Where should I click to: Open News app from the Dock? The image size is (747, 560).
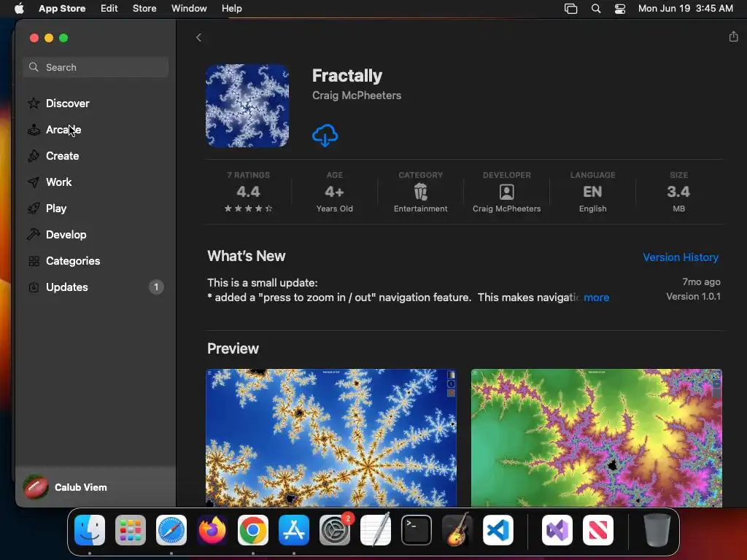click(x=598, y=530)
